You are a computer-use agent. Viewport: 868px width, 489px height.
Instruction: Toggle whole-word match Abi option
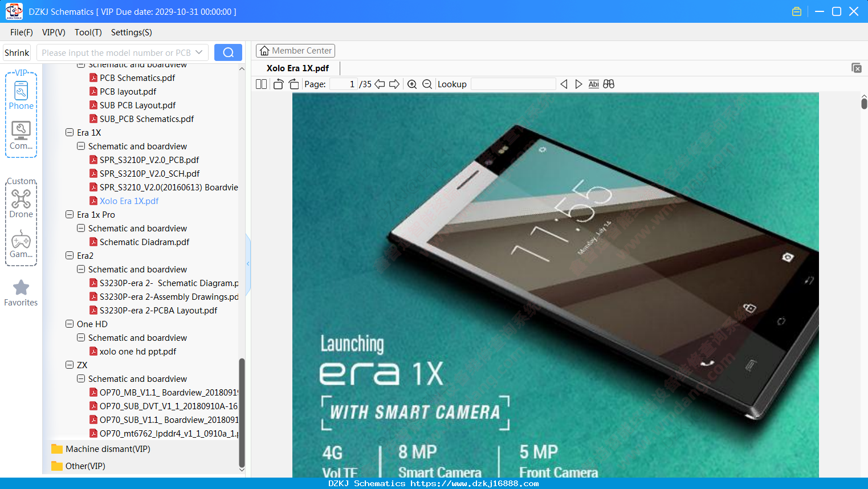[593, 84]
